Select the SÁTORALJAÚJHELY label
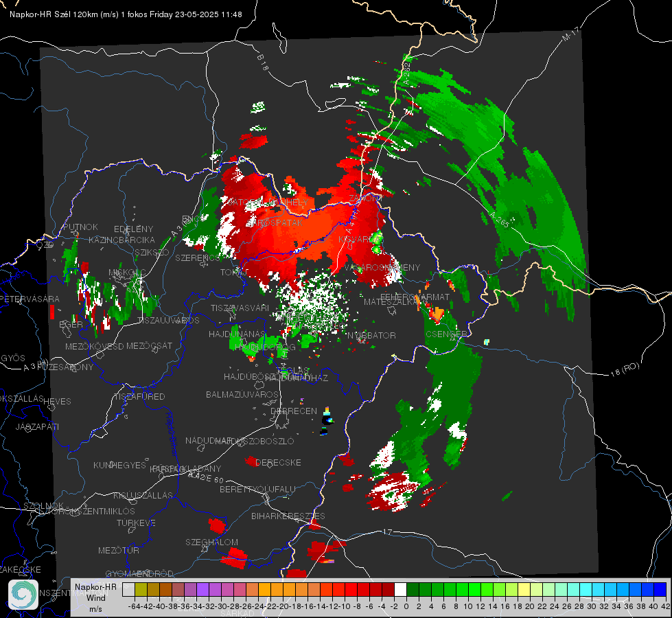The width and height of the screenshot is (672, 618). pos(268,202)
